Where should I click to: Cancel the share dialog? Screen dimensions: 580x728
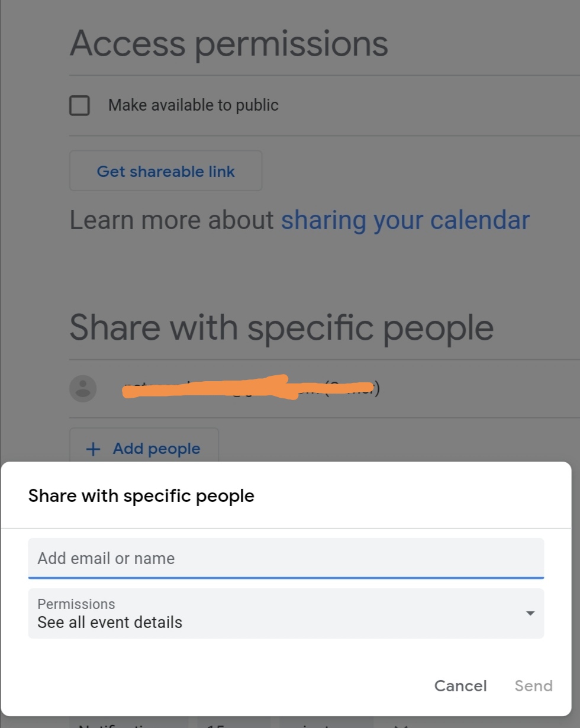click(x=460, y=686)
